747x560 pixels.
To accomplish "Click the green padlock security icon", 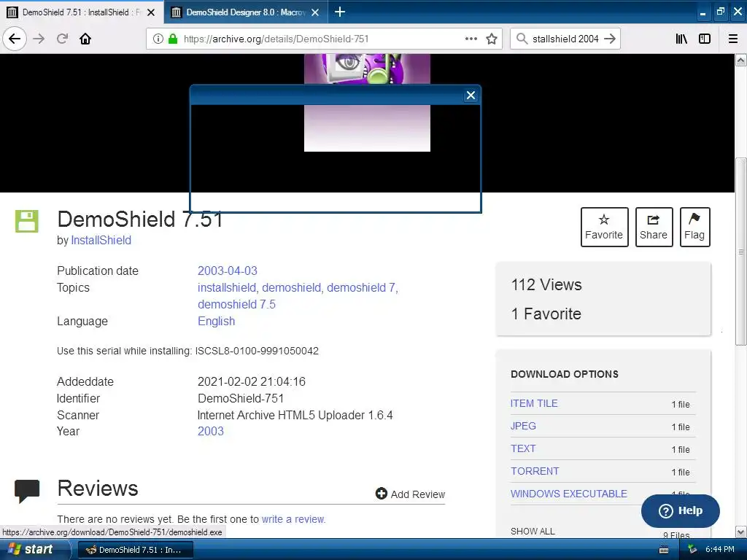I will point(173,39).
